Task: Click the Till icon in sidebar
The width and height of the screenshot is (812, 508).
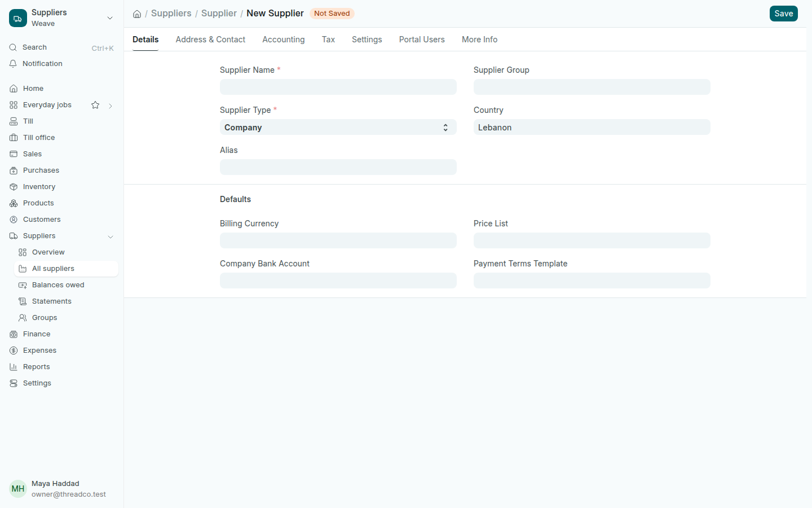Action: [x=14, y=121]
